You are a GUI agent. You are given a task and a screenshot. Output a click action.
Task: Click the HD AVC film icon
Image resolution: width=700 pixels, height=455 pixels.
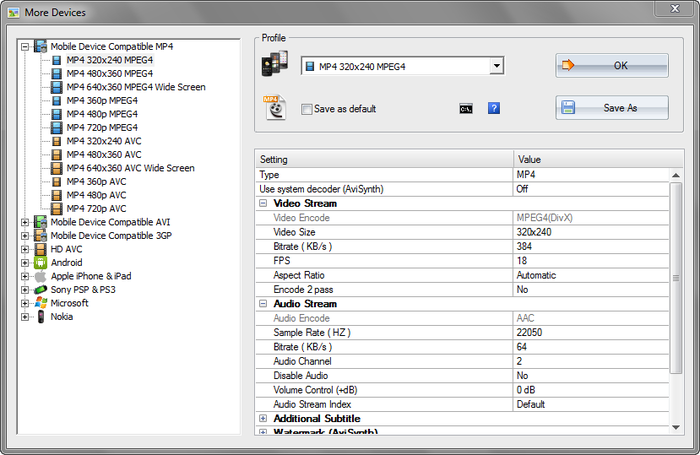pos(40,249)
